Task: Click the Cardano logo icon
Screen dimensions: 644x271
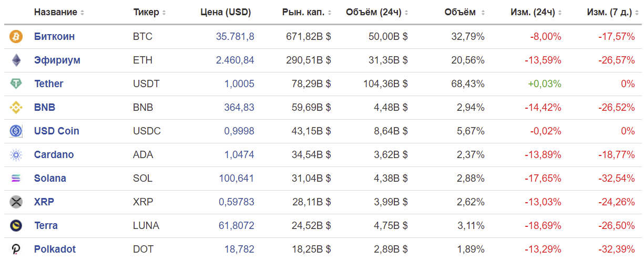Action: pos(16,155)
